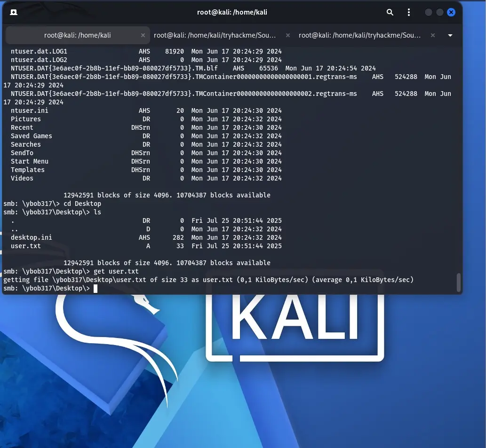This screenshot has height=448, width=486.
Task: Click the ntuser.ini file name
Action: point(30,110)
